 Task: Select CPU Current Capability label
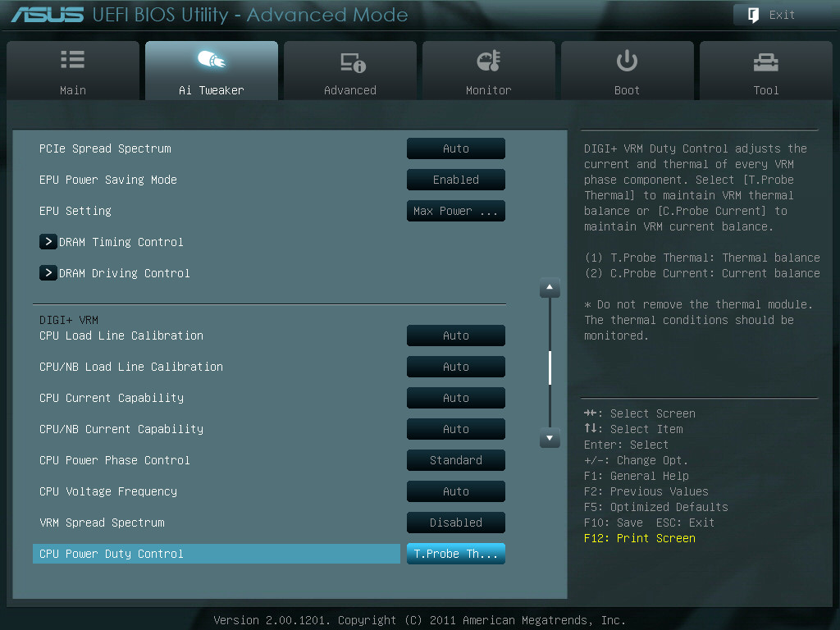point(112,398)
